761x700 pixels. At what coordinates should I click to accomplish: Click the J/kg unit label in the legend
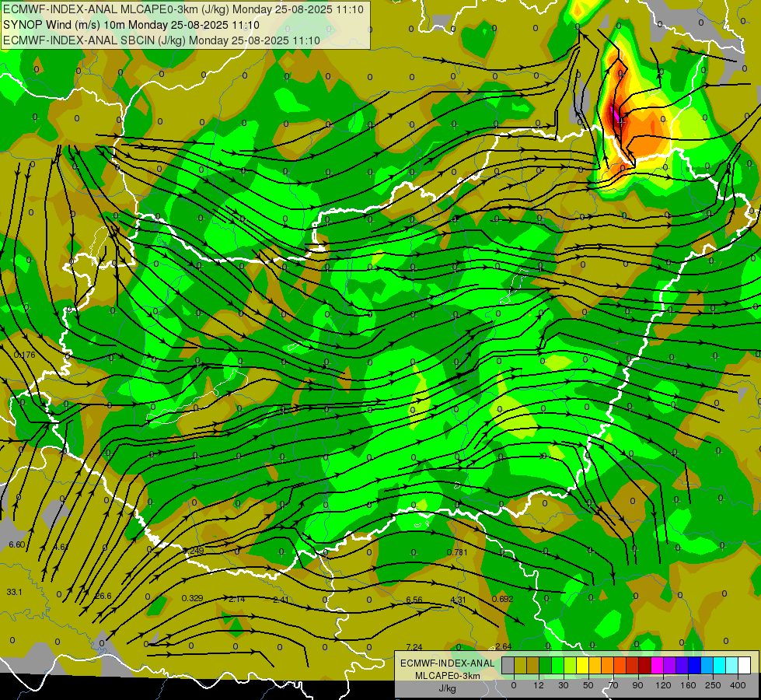447,688
